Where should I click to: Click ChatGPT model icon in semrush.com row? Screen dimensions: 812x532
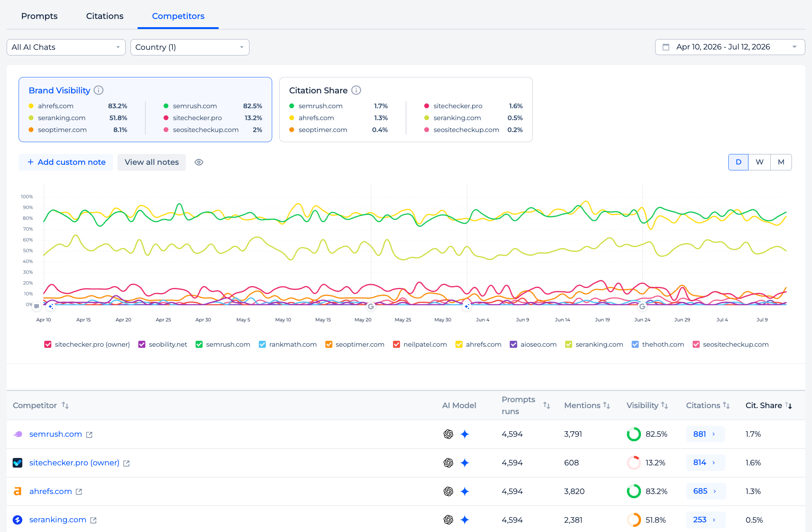pos(448,434)
